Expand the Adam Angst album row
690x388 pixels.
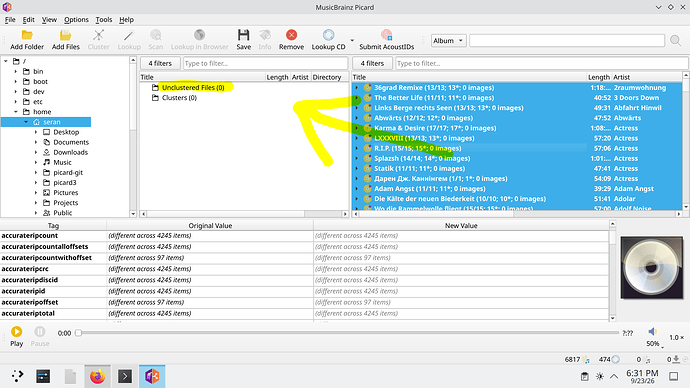357,189
